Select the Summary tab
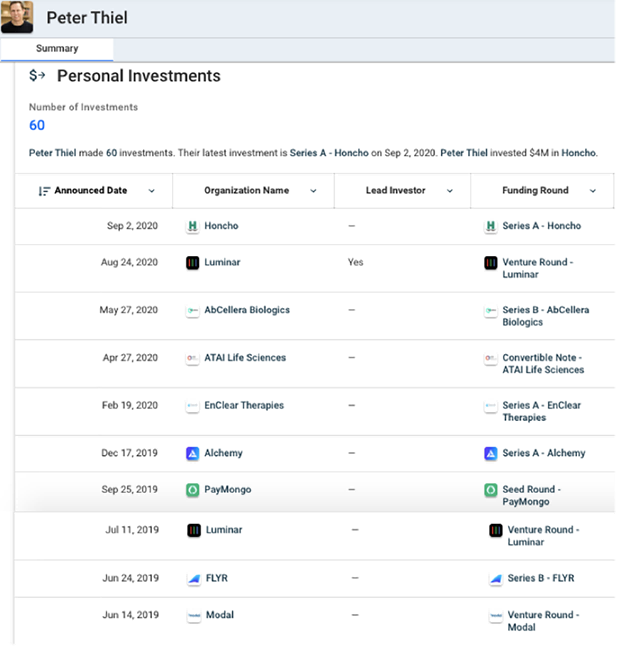The width and height of the screenshot is (640, 665). tap(57, 49)
